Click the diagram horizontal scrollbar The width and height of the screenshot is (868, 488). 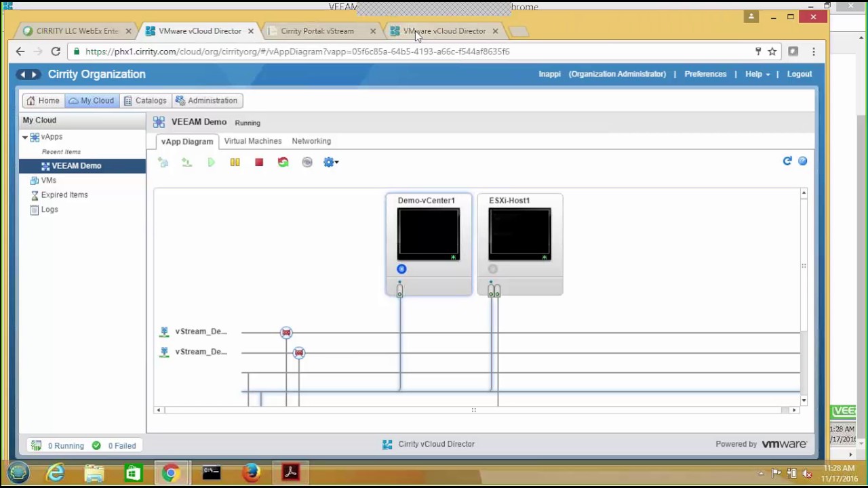(x=473, y=410)
